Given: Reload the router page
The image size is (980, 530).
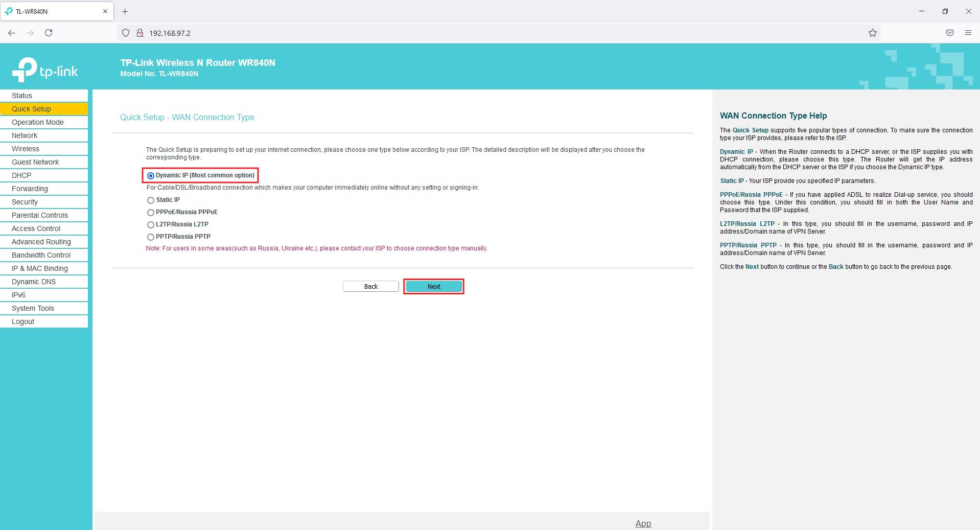Looking at the screenshot, I should (x=49, y=33).
